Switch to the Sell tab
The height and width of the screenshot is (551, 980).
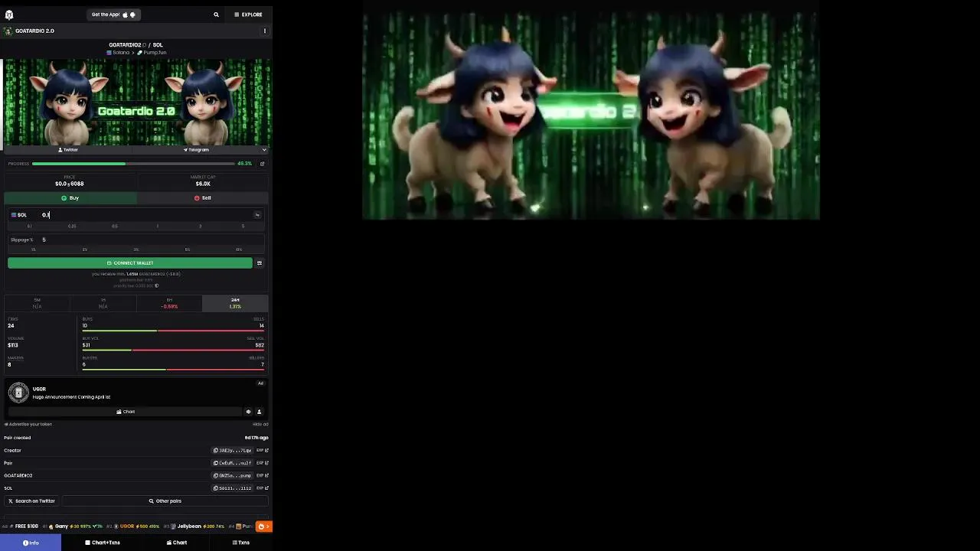pos(203,198)
